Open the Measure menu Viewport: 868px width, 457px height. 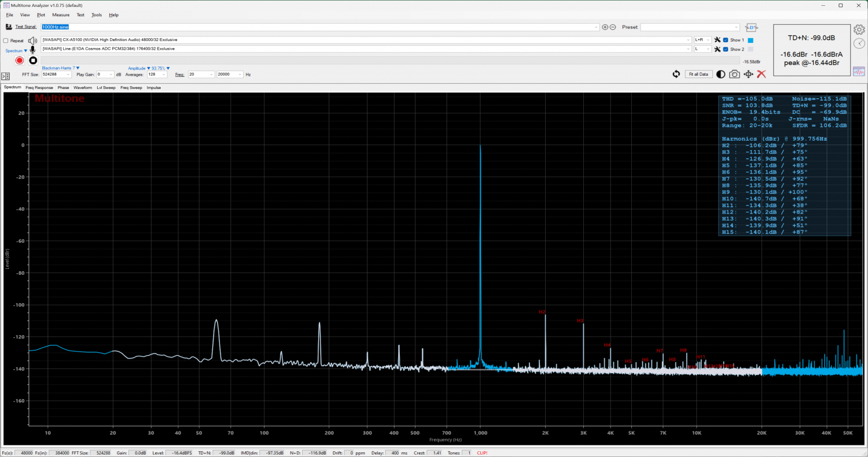point(61,15)
